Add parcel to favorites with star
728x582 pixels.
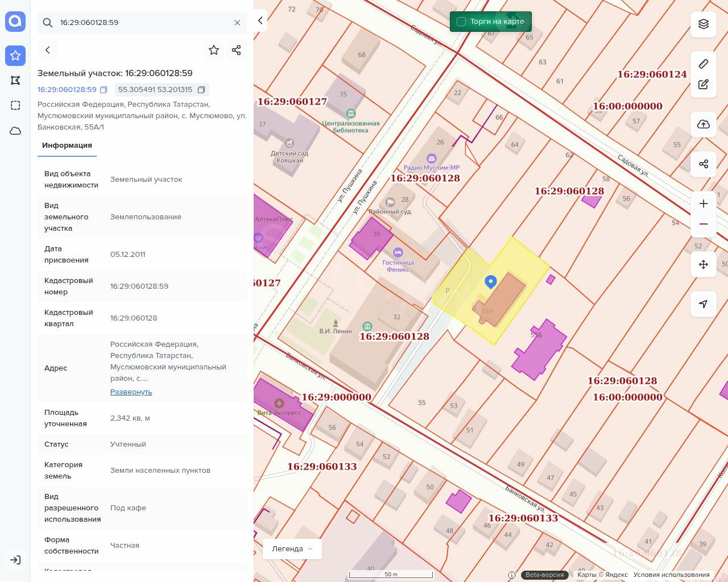[x=214, y=50]
